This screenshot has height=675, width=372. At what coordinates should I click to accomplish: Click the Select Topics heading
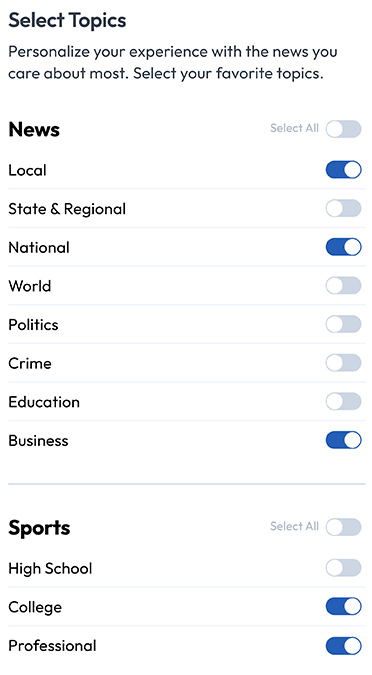pos(67,21)
